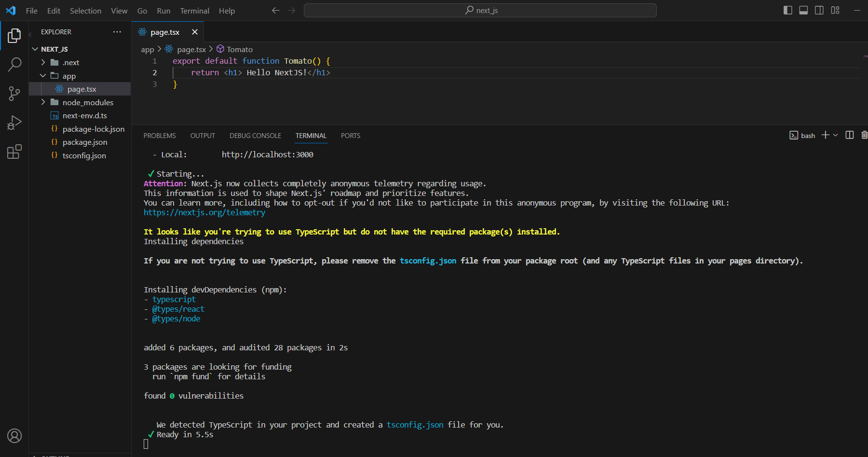Switch to the OUTPUT panel tab

(x=203, y=136)
